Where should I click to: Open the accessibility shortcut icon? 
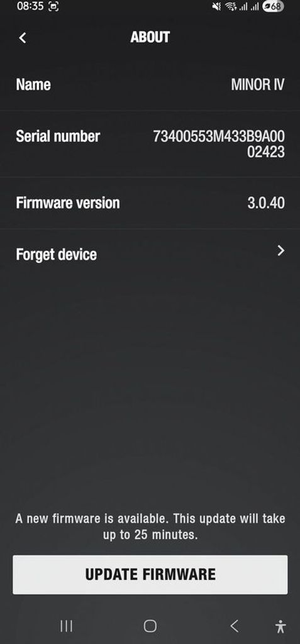click(x=281, y=626)
